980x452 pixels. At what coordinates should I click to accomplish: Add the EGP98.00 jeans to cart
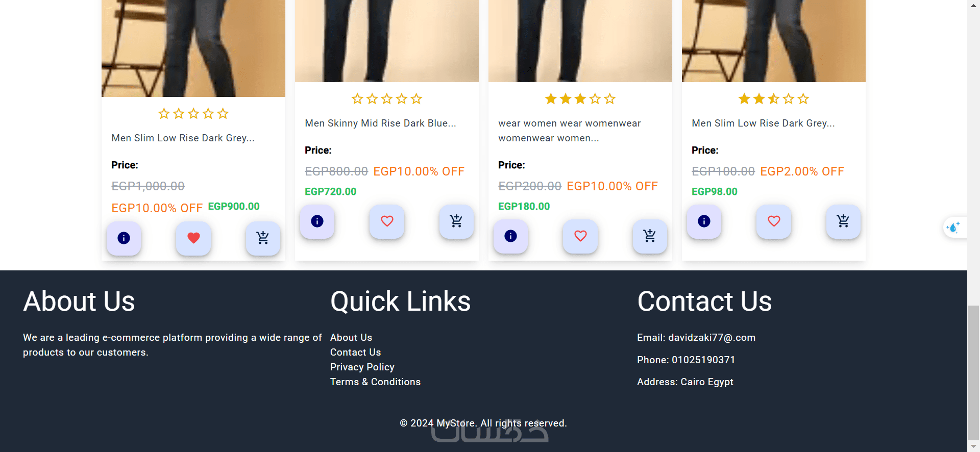coord(843,221)
